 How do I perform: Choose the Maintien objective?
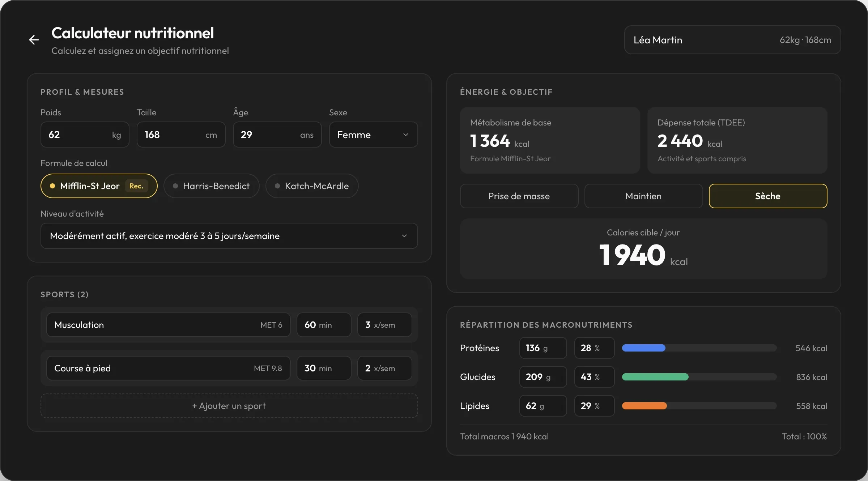[x=643, y=196]
